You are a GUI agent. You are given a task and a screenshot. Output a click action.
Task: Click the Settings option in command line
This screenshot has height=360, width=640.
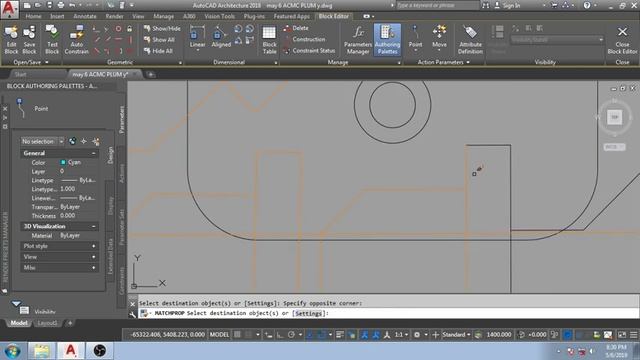tap(309, 313)
